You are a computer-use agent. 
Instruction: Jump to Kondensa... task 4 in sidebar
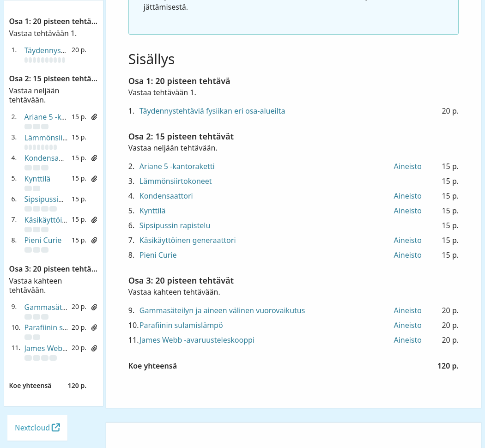[44, 158]
